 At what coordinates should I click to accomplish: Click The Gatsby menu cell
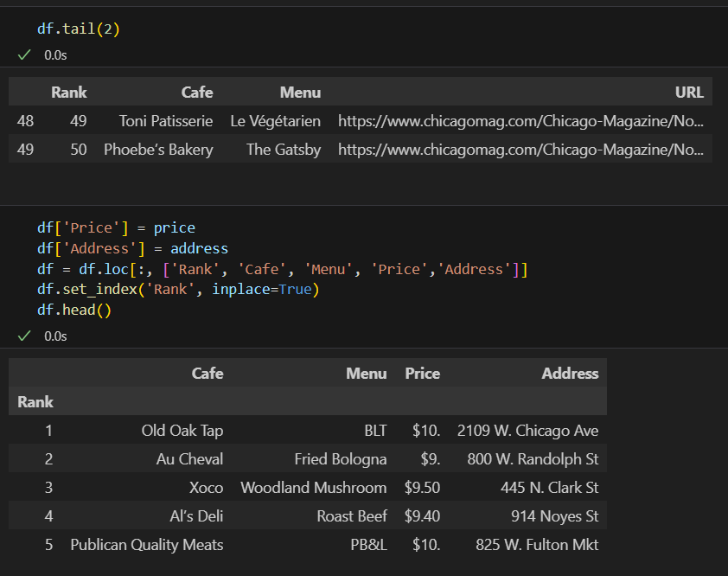[284, 150]
